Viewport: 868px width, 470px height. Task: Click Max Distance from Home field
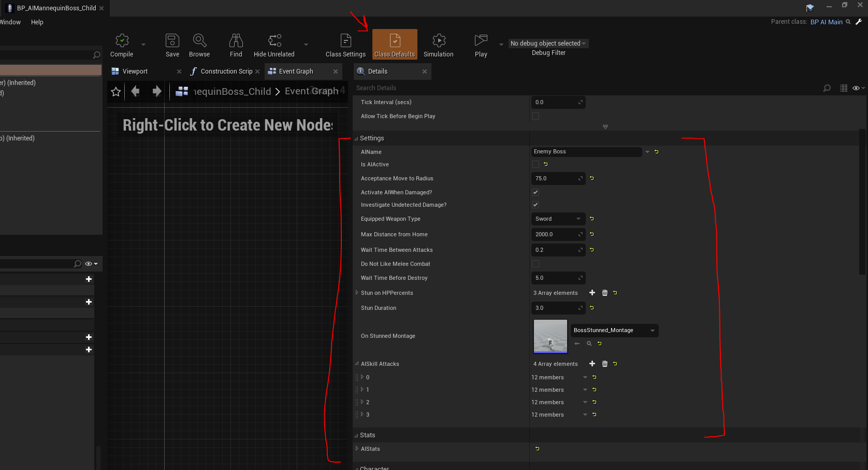click(558, 234)
